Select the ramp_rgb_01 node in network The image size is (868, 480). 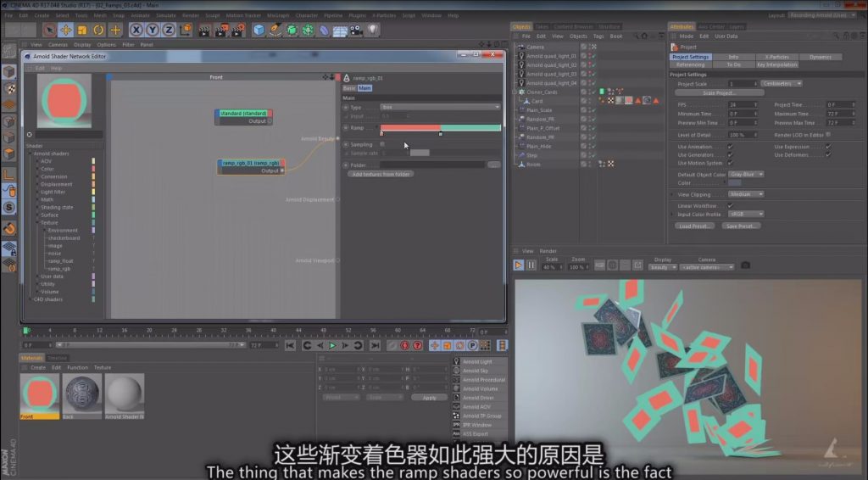(251, 167)
